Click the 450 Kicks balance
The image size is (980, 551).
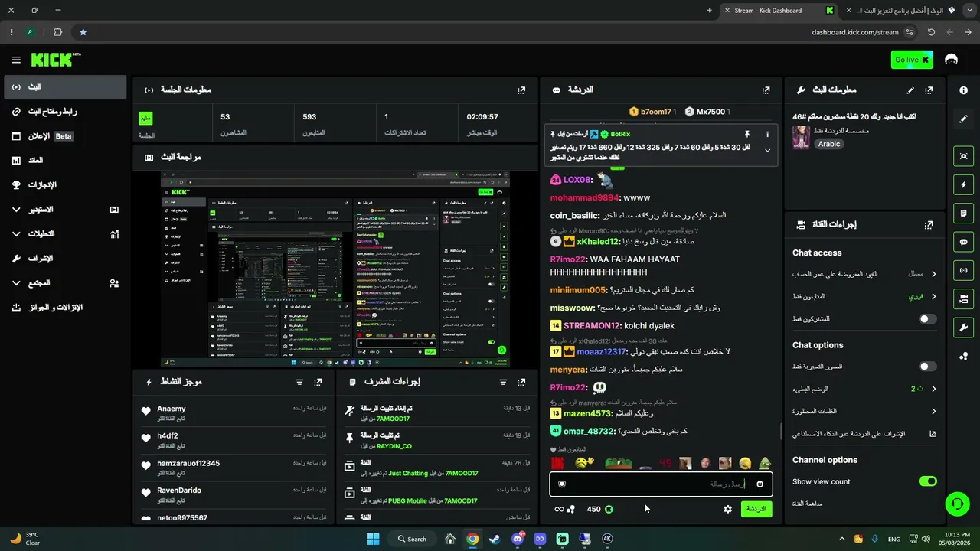(600, 509)
